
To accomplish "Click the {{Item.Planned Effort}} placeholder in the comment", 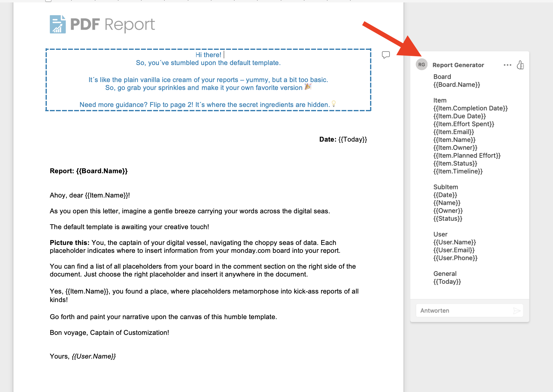I will pyautogui.click(x=467, y=156).
